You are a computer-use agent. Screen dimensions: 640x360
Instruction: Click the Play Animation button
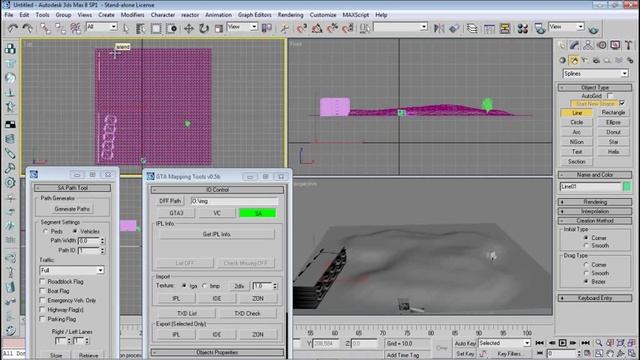click(x=562, y=343)
